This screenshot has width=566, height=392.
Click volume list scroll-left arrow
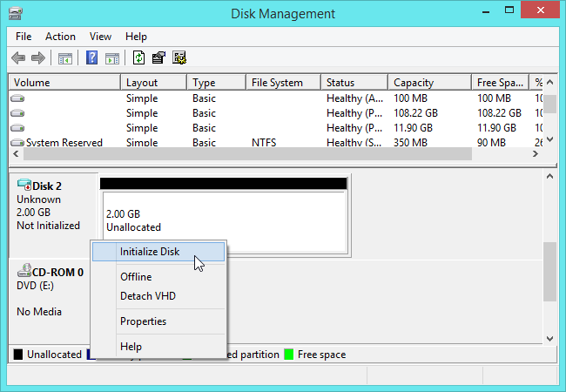(16, 154)
